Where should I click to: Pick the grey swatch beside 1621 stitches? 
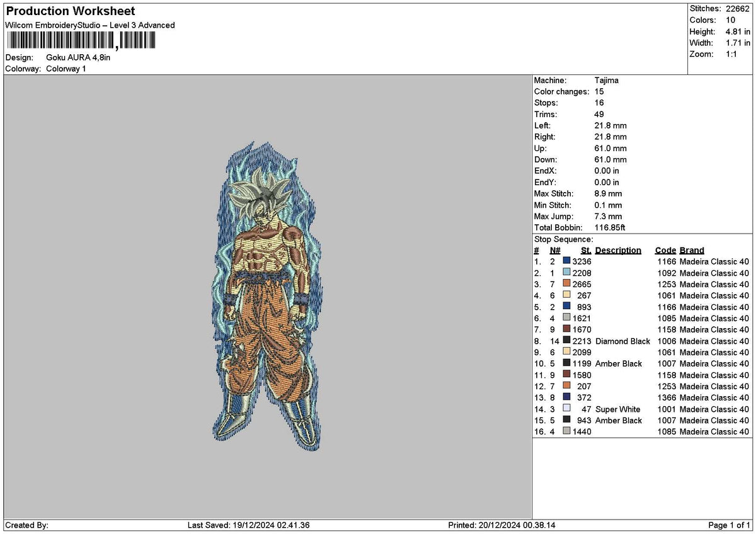(x=566, y=317)
